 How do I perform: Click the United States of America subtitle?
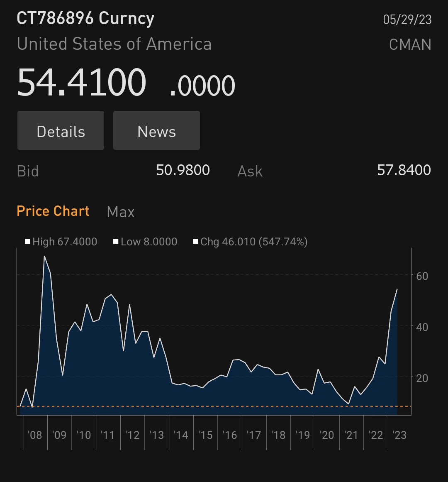tap(114, 44)
